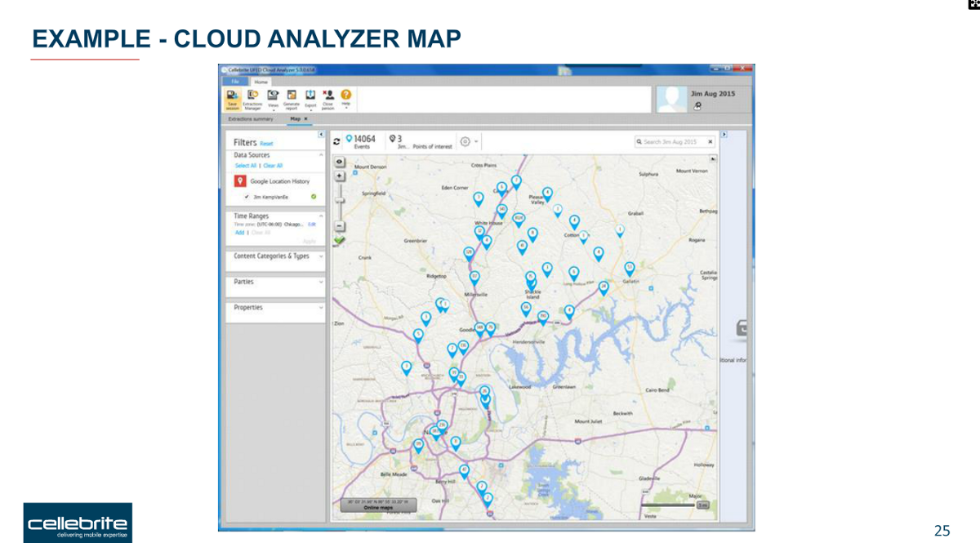Toggle map visibility with the eye button
The width and height of the screenshot is (980, 543).
(340, 162)
